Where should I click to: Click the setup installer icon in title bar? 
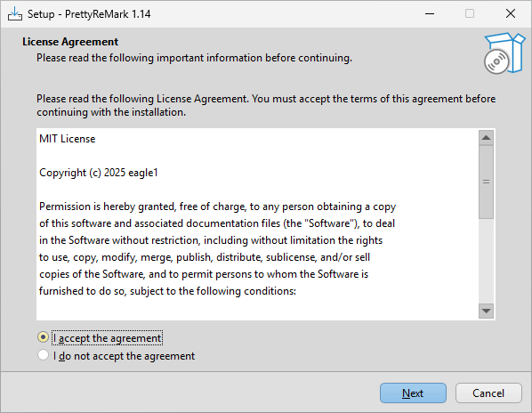pos(15,14)
